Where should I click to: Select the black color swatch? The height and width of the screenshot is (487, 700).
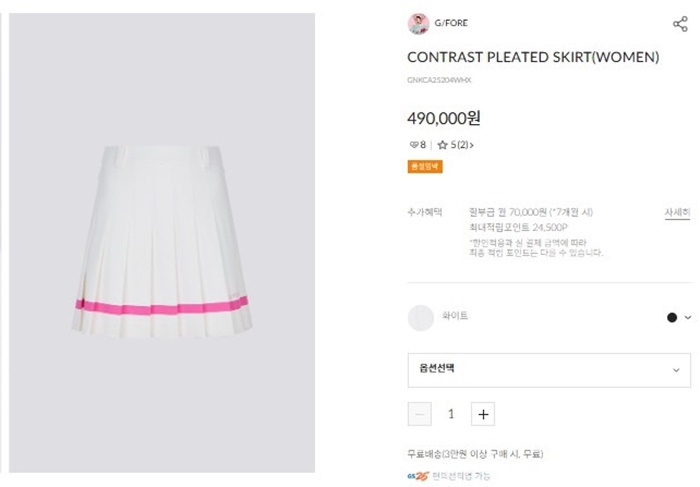(x=672, y=318)
